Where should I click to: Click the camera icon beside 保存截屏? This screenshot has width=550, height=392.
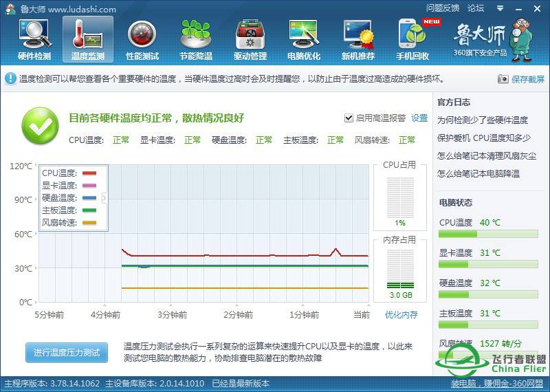[x=503, y=79]
